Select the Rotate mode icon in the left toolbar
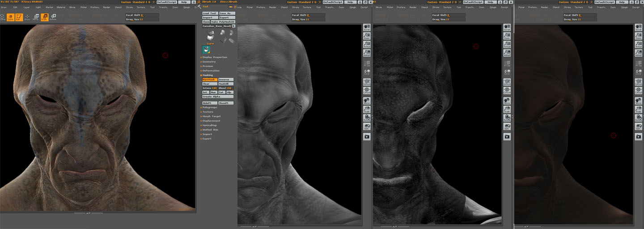The width and height of the screenshot is (644, 229). (53, 17)
